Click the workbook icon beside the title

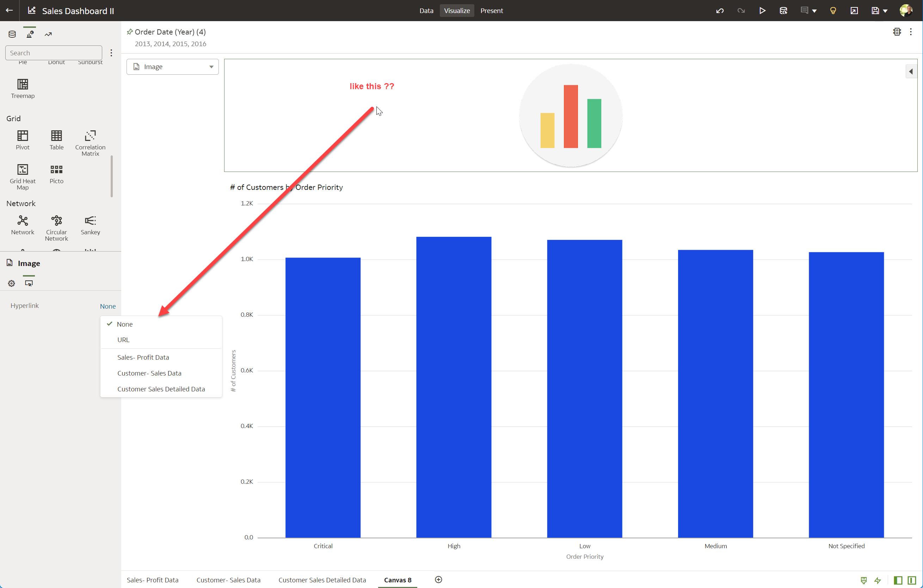pyautogui.click(x=31, y=10)
